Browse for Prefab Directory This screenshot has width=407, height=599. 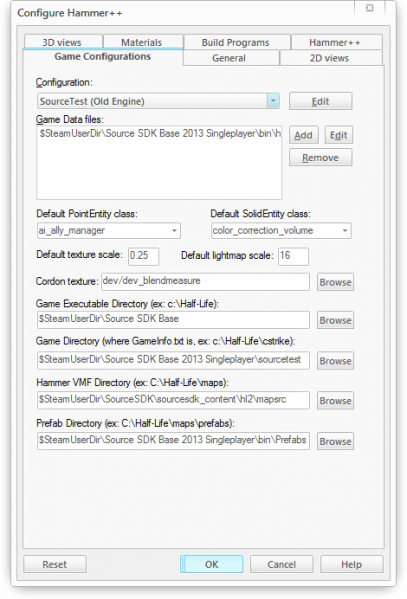pyautogui.click(x=335, y=441)
